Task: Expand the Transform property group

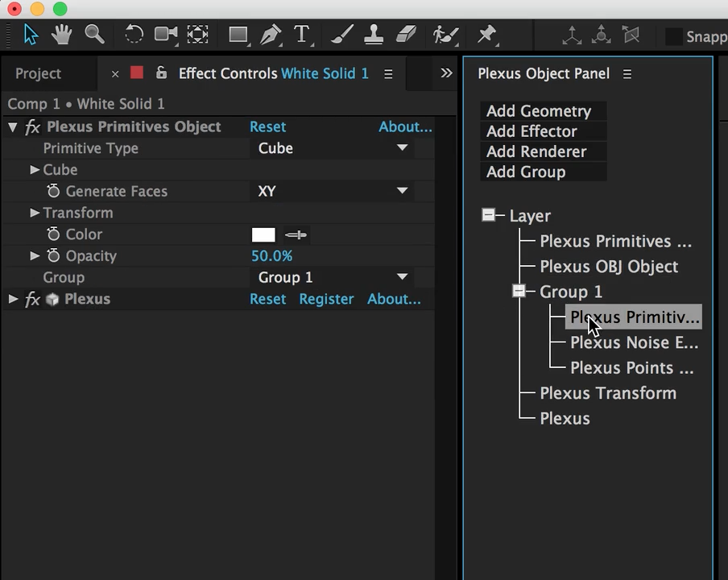Action: pyautogui.click(x=35, y=213)
